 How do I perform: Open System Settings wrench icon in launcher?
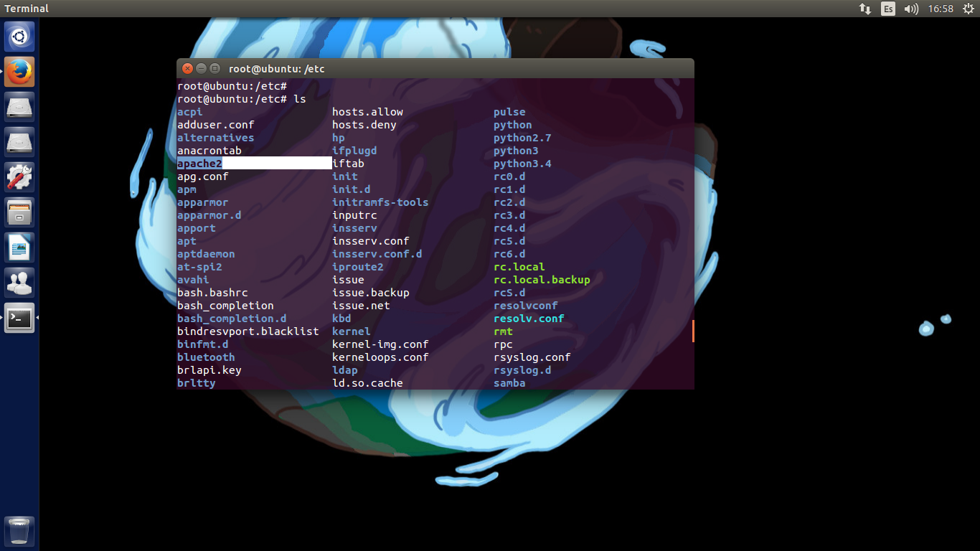pyautogui.click(x=19, y=177)
